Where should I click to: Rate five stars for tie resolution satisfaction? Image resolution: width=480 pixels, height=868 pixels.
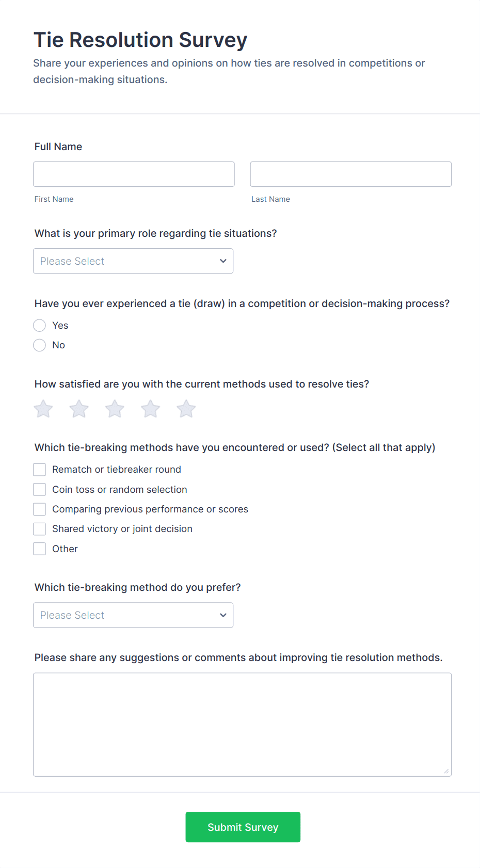tap(186, 408)
